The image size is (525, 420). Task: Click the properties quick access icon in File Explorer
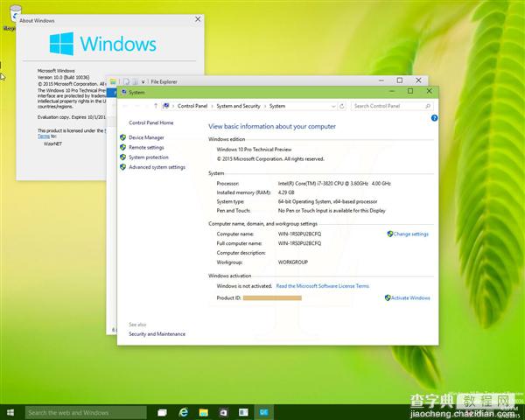(127, 81)
